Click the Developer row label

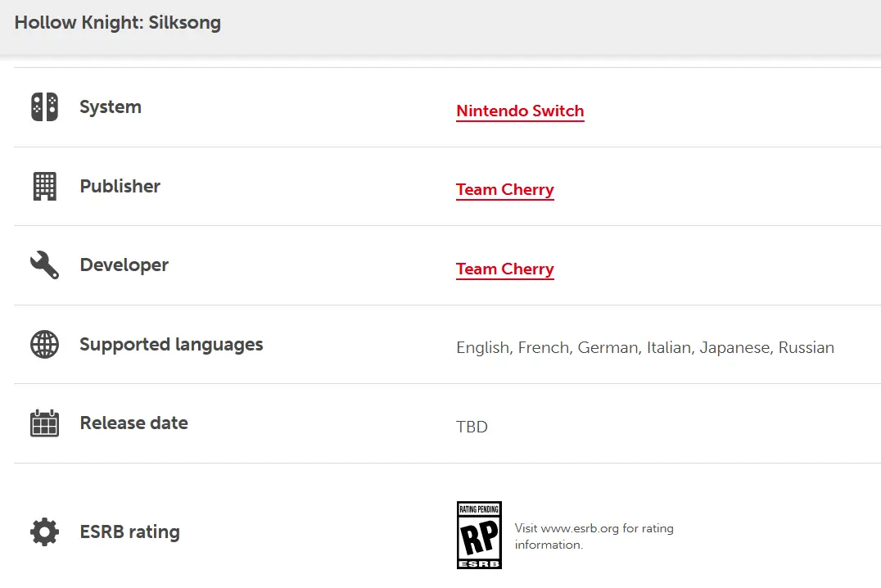click(x=124, y=265)
